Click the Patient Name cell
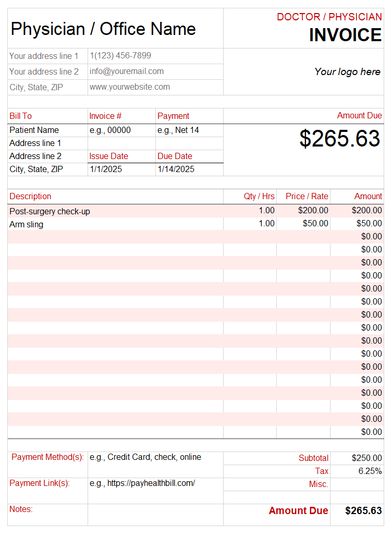 34,130
